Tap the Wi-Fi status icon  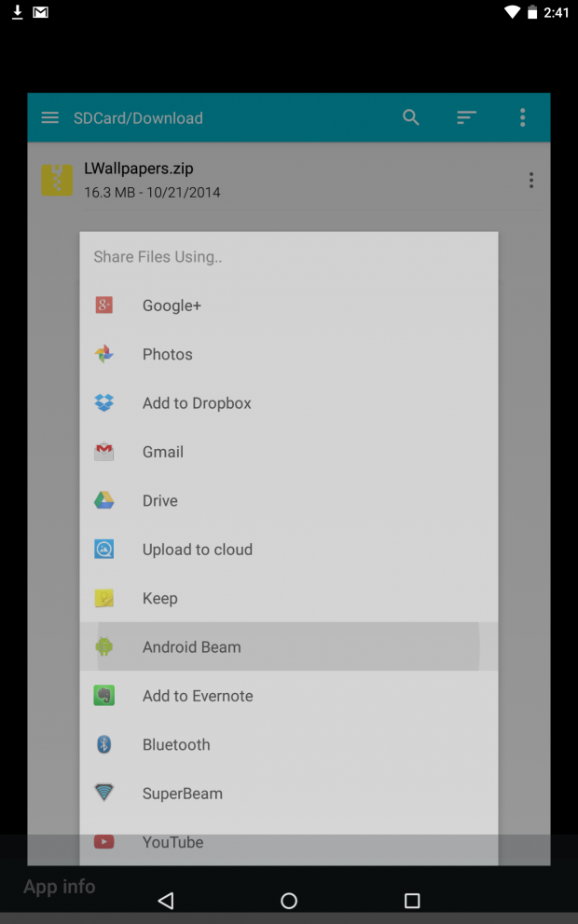tap(512, 12)
